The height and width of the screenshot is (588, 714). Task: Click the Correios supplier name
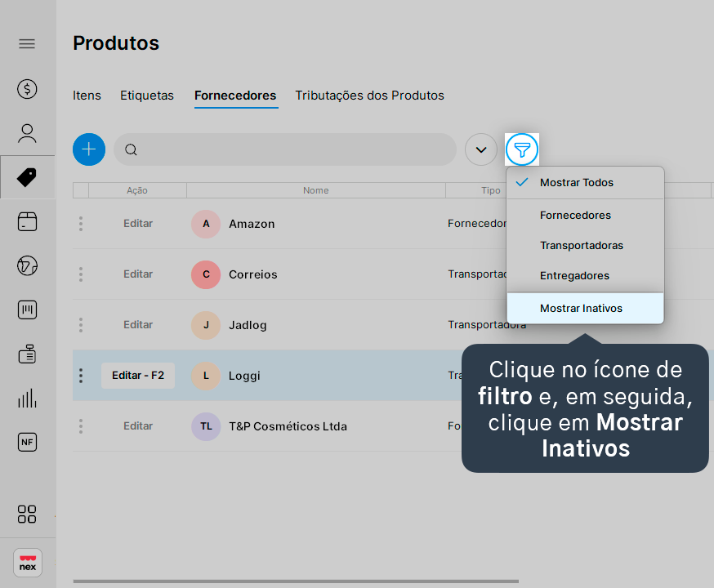252,274
